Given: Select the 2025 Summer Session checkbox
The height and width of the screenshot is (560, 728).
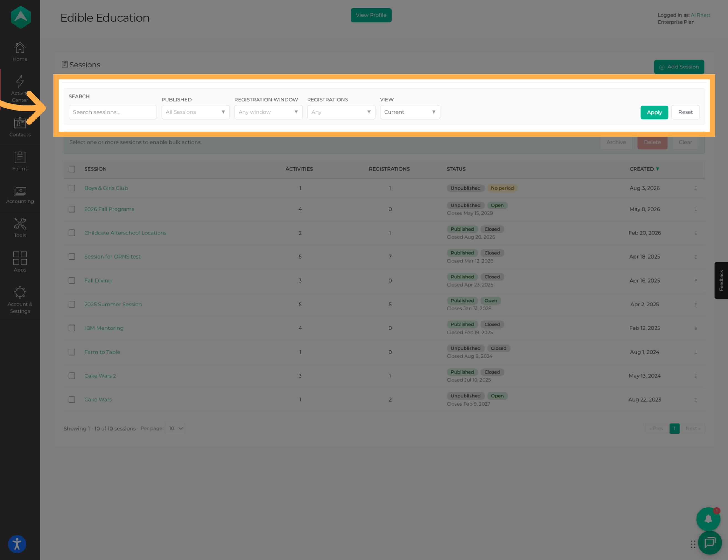Looking at the screenshot, I should pos(72,304).
